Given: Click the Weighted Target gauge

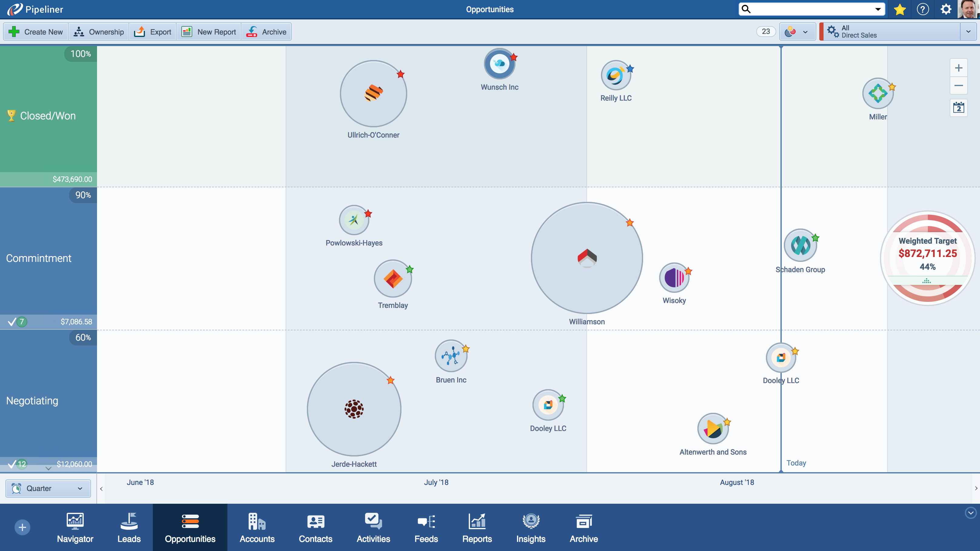Looking at the screenshot, I should (x=927, y=258).
